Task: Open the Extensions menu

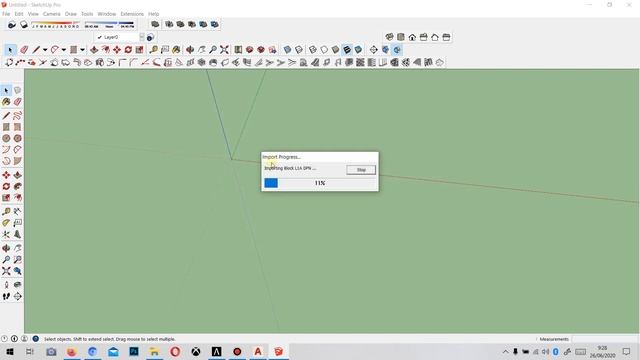Action: coord(132,14)
